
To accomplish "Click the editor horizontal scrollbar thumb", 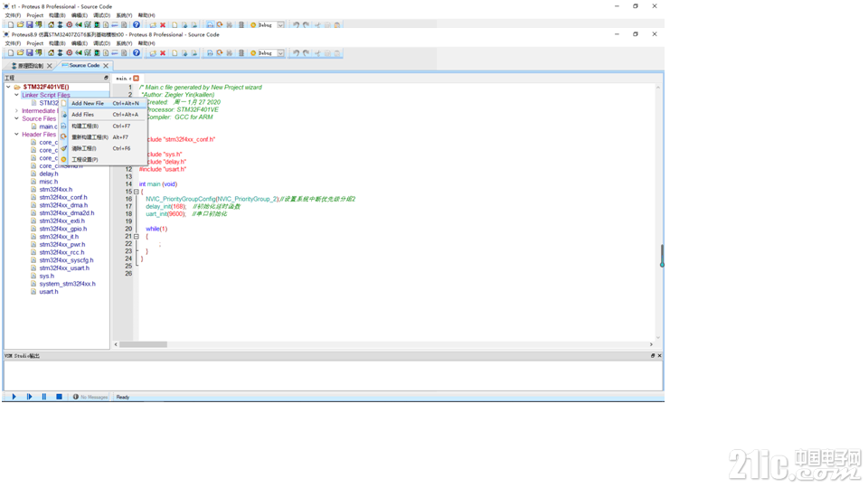I will (x=144, y=344).
